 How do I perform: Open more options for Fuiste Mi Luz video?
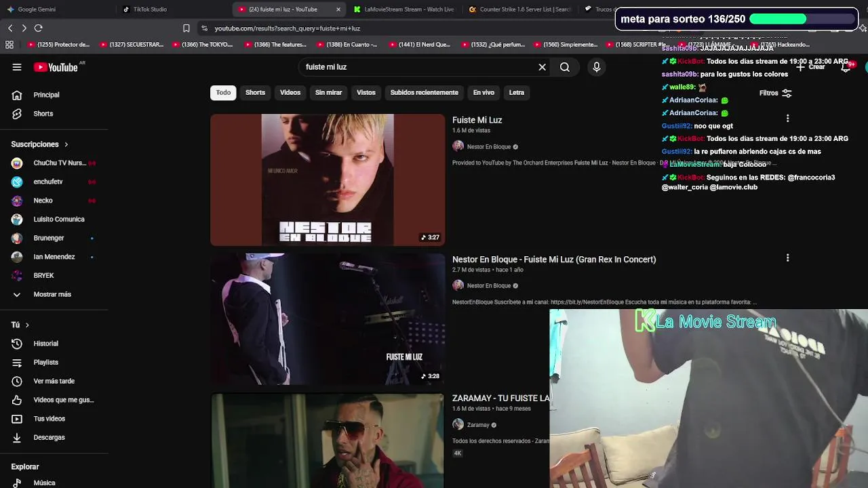[787, 119]
